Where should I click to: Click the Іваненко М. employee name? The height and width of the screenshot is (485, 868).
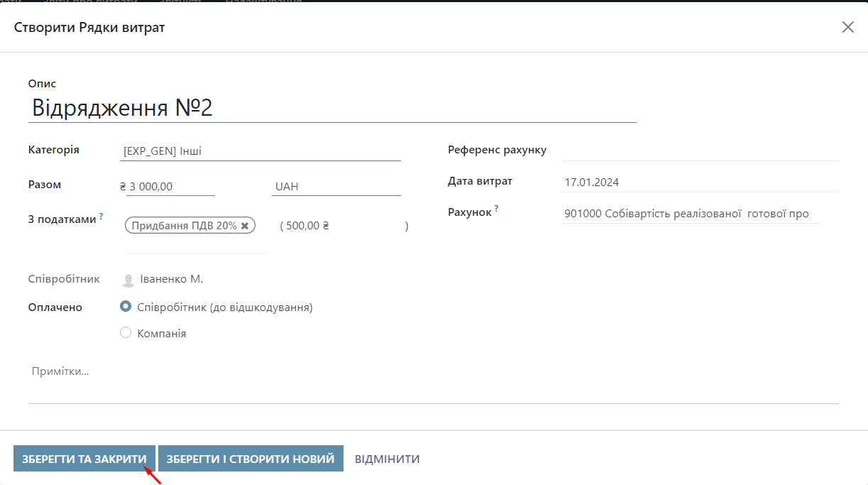[x=172, y=279]
